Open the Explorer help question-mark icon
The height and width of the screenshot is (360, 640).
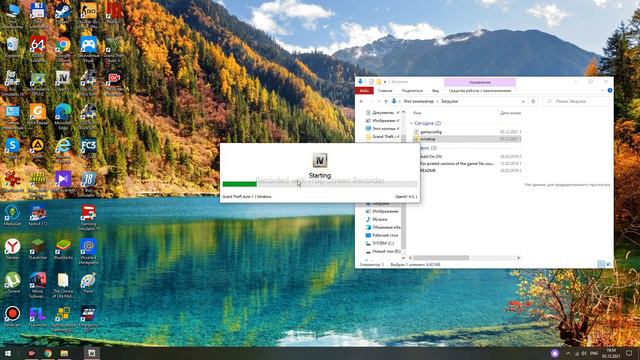(609, 91)
